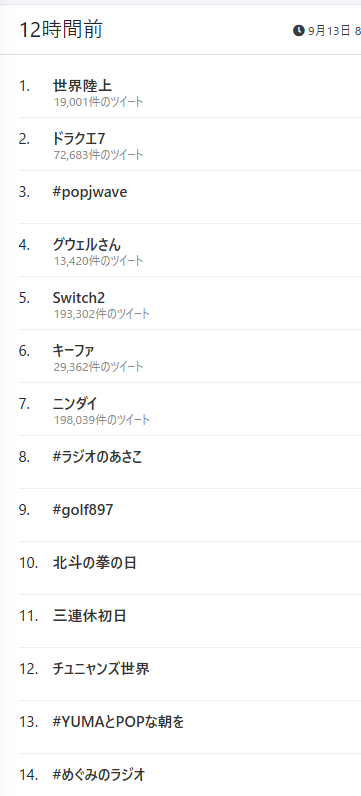Click the Switch2 trend
Screen dimensions: 361x796
pos(79,297)
